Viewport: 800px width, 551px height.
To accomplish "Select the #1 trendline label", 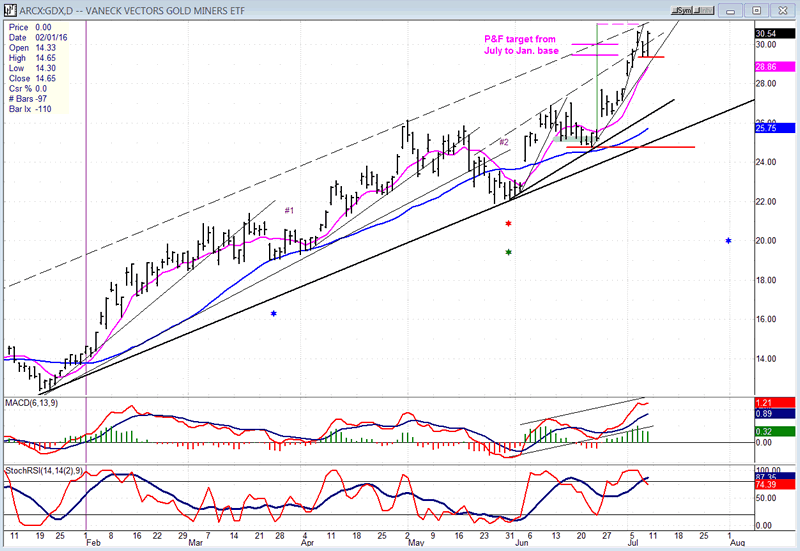I will (x=289, y=210).
